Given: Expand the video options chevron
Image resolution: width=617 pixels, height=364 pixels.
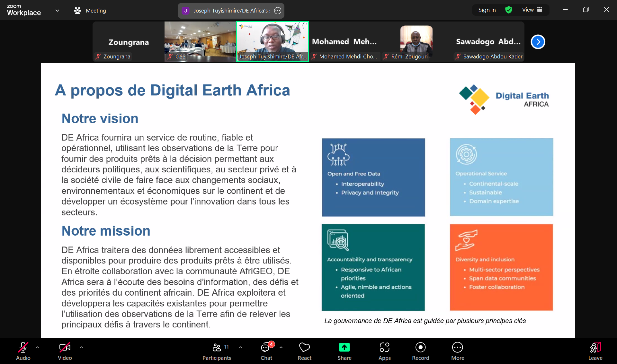Looking at the screenshot, I should pyautogui.click(x=81, y=348).
